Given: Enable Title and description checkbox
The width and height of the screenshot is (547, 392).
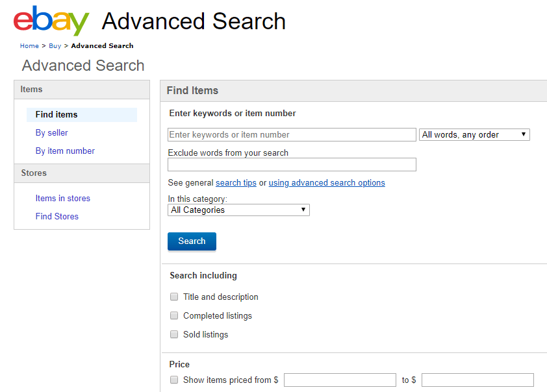Looking at the screenshot, I should click(x=173, y=297).
